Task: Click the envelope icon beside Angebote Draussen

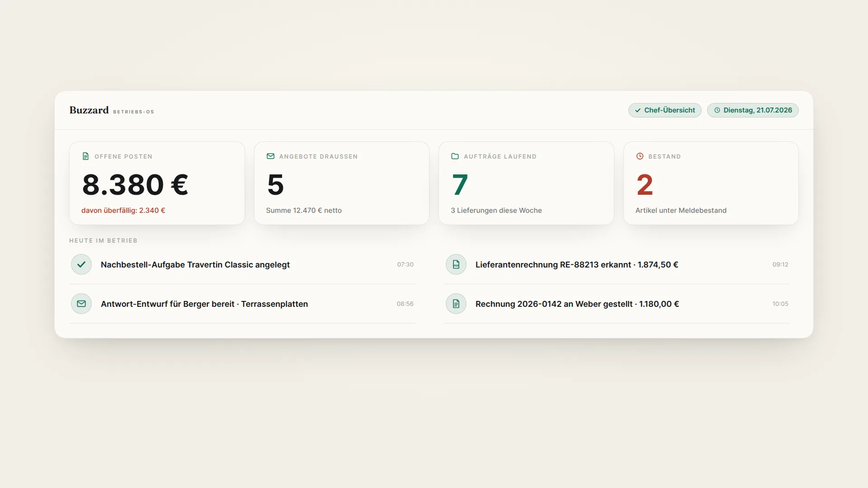Action: coord(270,156)
